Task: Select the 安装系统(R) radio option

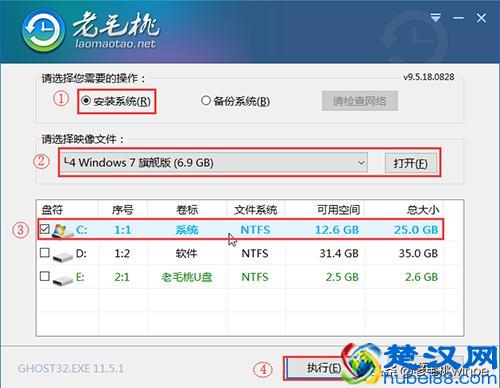Action: (x=116, y=101)
